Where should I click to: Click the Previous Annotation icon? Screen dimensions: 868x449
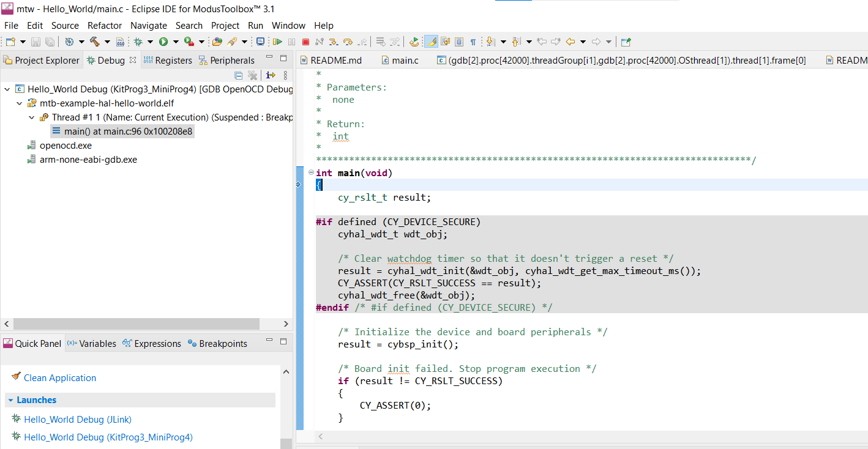point(516,42)
